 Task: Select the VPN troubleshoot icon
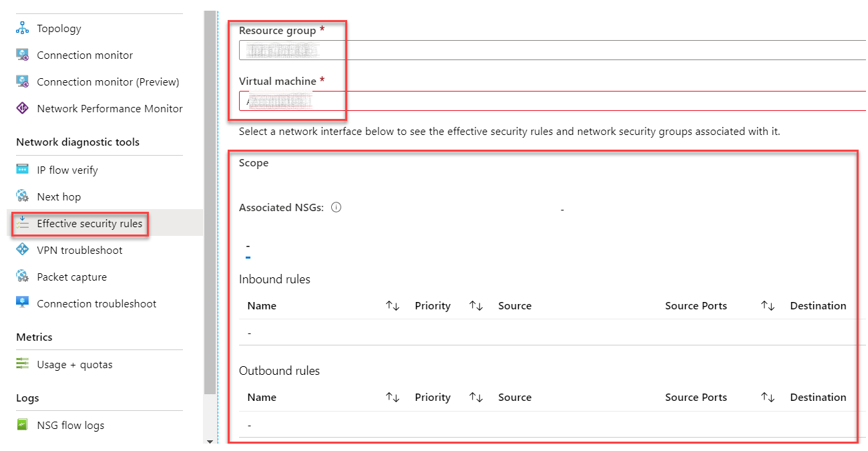[23, 250]
